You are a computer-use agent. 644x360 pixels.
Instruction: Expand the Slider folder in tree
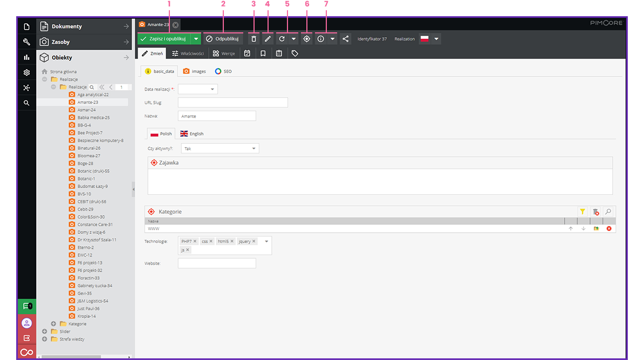[44, 331]
